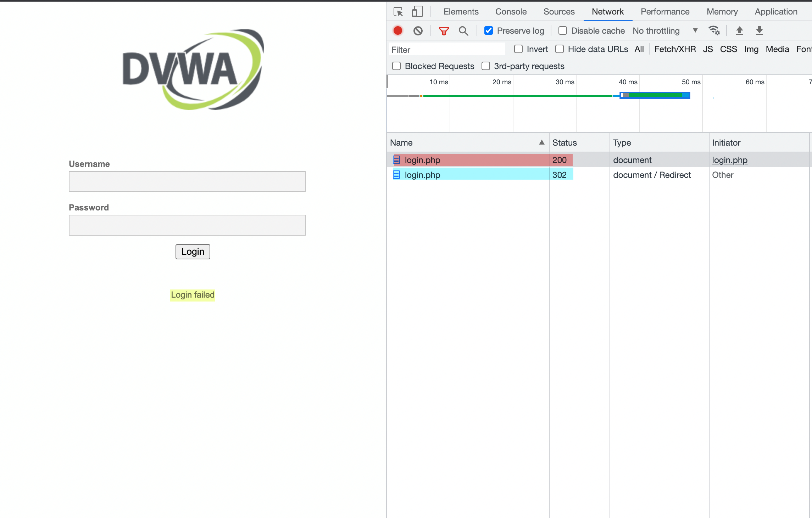Viewport: 812px width, 518px height.
Task: Open login.php initiator link
Action: [x=730, y=160]
